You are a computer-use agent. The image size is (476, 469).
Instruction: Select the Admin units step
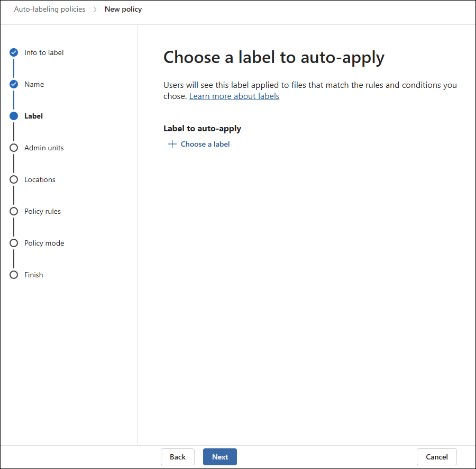pos(44,148)
